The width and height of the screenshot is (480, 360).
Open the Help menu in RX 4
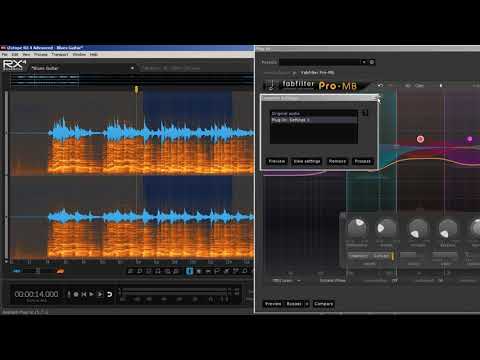94,54
